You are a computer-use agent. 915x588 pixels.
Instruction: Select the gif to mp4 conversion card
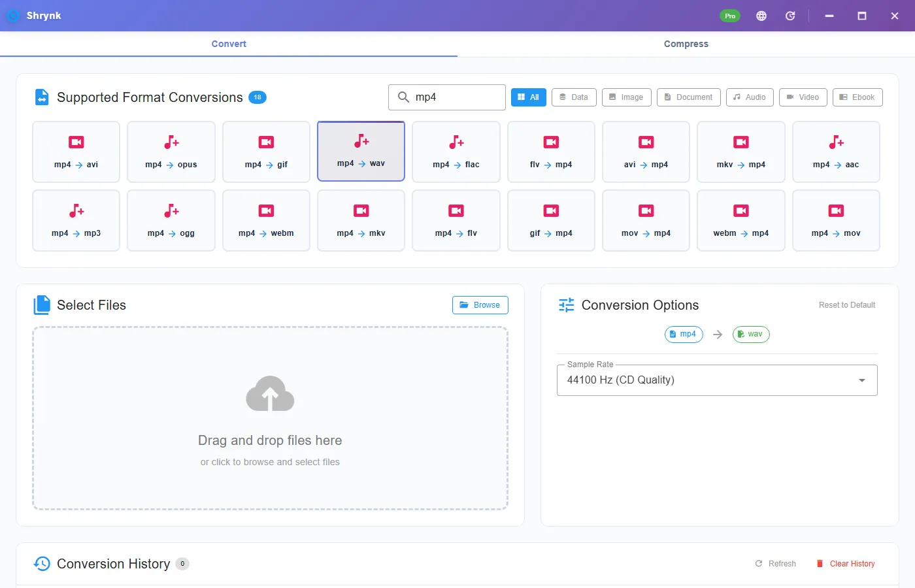pos(551,220)
